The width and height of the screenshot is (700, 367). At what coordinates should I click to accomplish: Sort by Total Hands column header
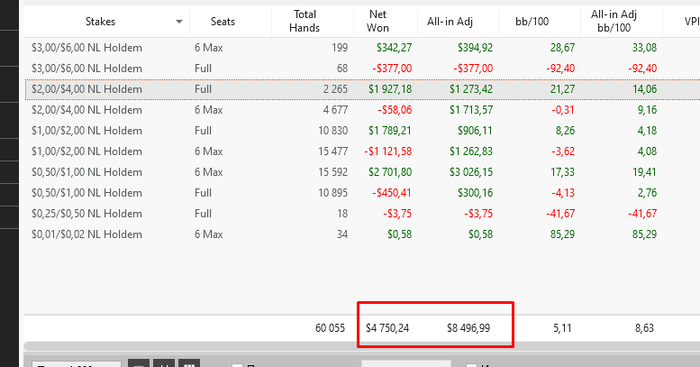point(304,21)
